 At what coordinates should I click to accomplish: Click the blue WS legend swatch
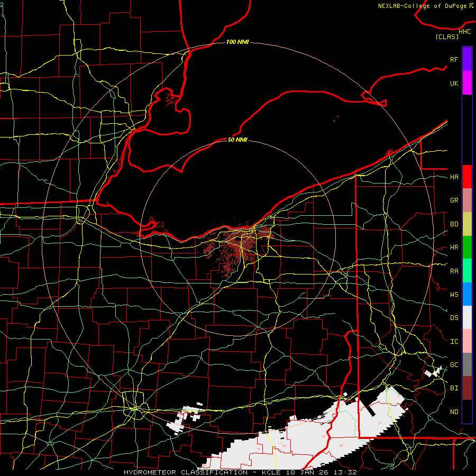(467, 294)
